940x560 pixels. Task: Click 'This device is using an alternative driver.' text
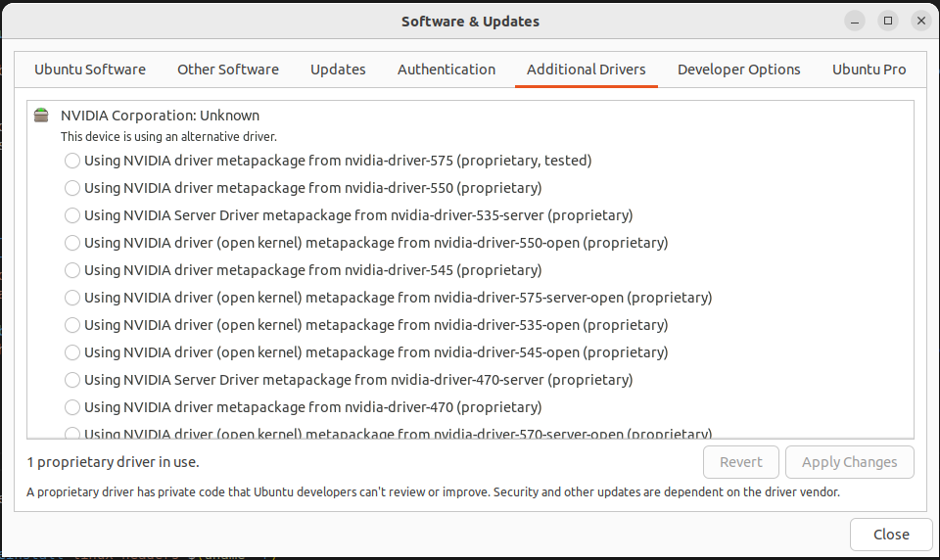[168, 137]
